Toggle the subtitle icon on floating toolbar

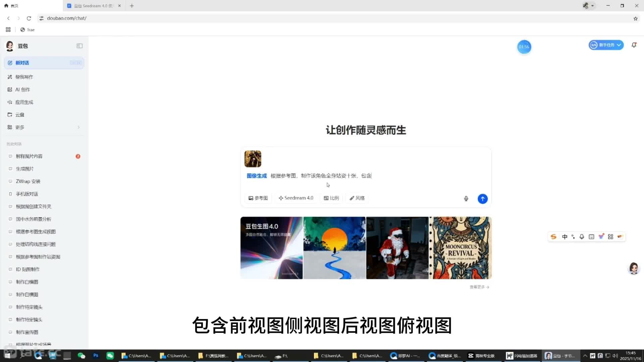click(591, 237)
